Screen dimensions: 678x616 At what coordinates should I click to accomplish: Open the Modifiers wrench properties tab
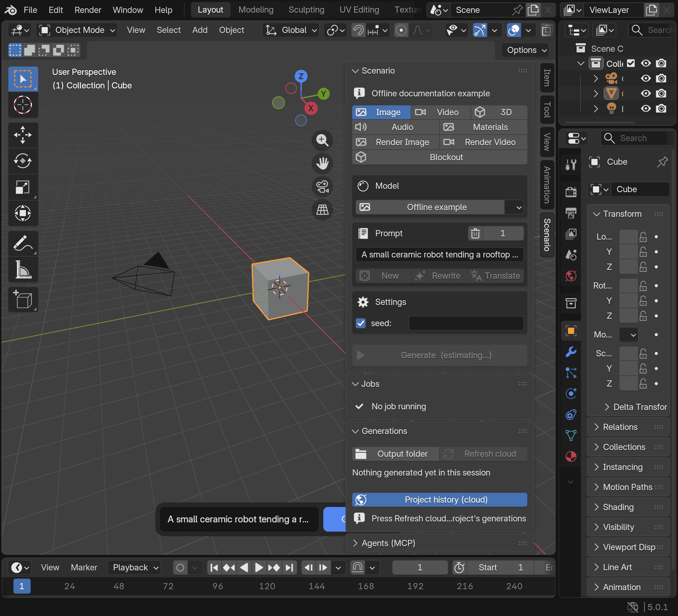[x=571, y=352]
